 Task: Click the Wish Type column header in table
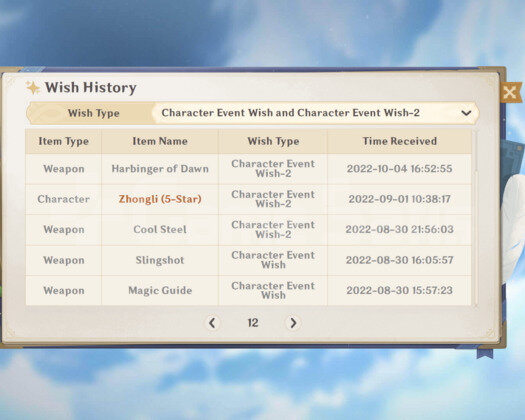tap(273, 141)
